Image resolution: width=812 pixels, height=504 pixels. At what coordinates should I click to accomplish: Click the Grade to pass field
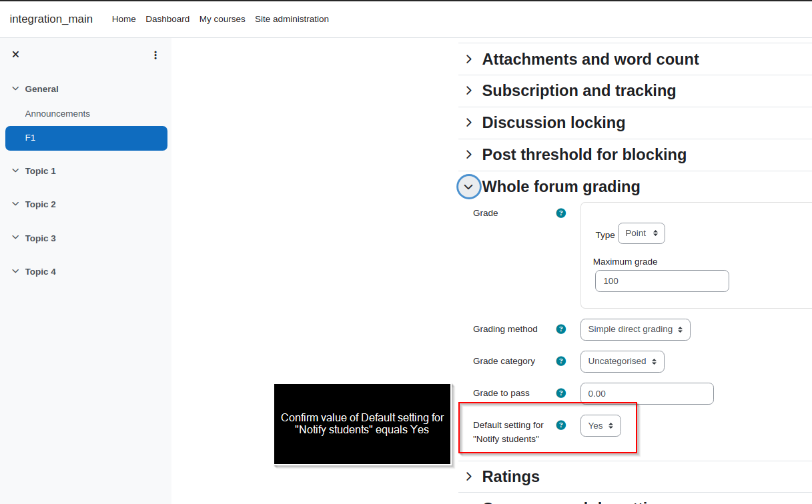click(x=647, y=393)
